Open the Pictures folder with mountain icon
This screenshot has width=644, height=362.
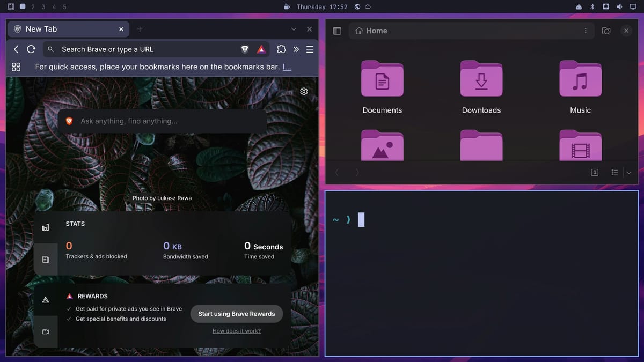coord(382,145)
